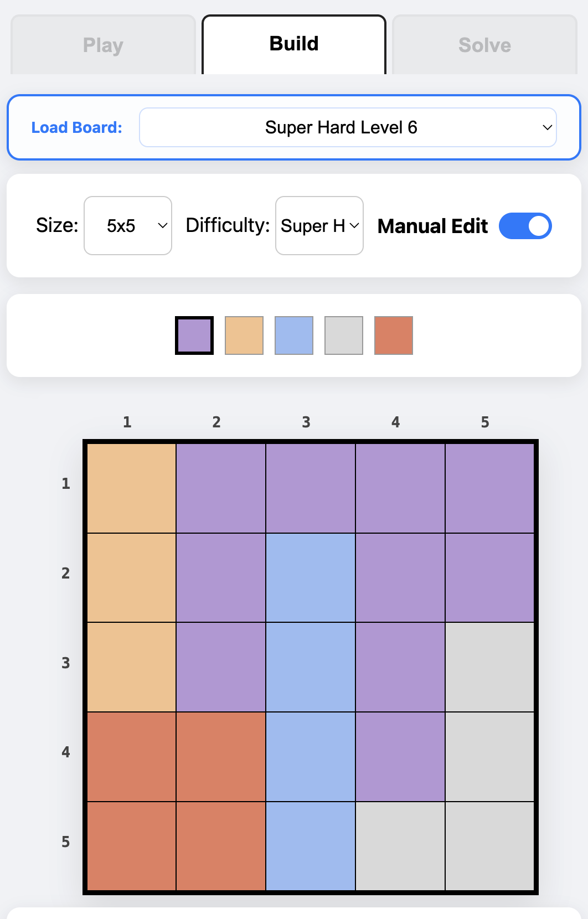
Task: Open the Difficulty dropdown
Action: [x=319, y=226]
